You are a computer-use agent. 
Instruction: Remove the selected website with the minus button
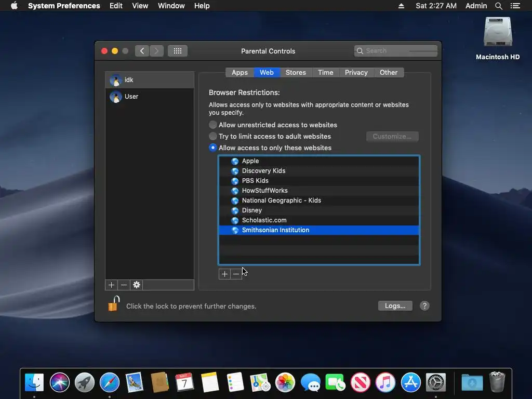pyautogui.click(x=236, y=274)
